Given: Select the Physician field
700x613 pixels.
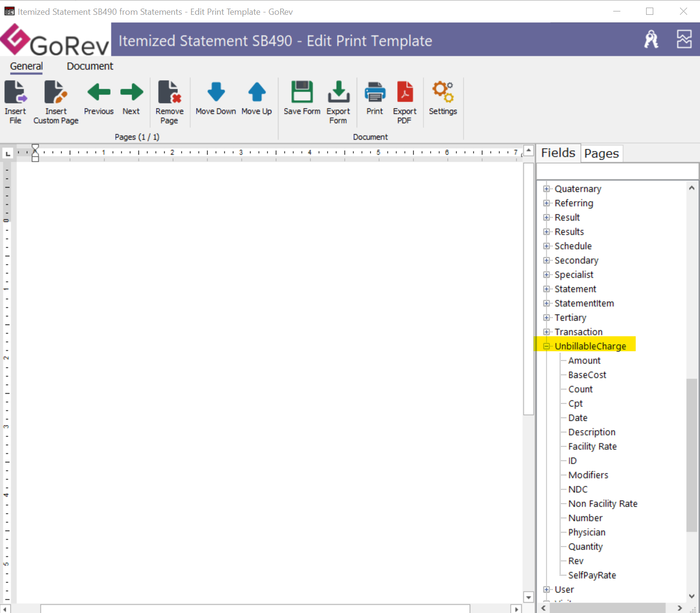Looking at the screenshot, I should [587, 532].
